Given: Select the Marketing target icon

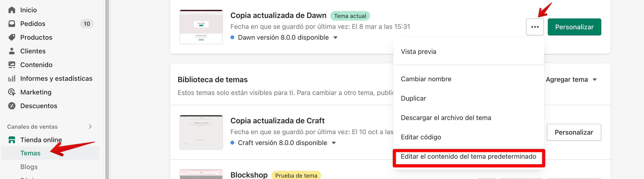Looking at the screenshot, I should point(12,92).
